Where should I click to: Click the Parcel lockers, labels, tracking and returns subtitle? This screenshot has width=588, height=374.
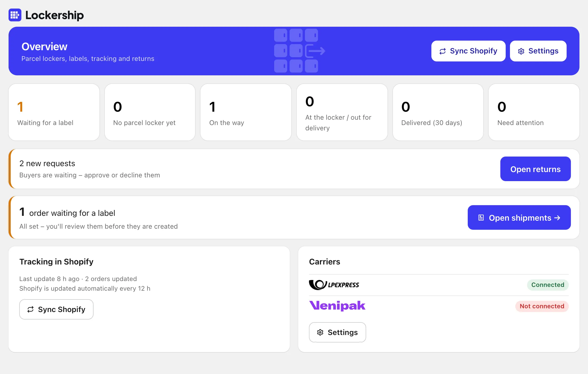[x=88, y=59]
